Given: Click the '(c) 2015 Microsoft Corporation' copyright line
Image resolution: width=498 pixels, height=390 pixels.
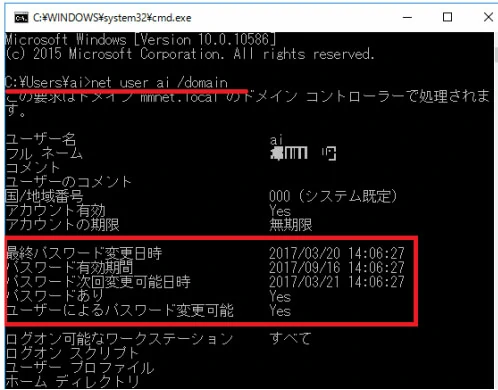Looking at the screenshot, I should coord(190,54).
